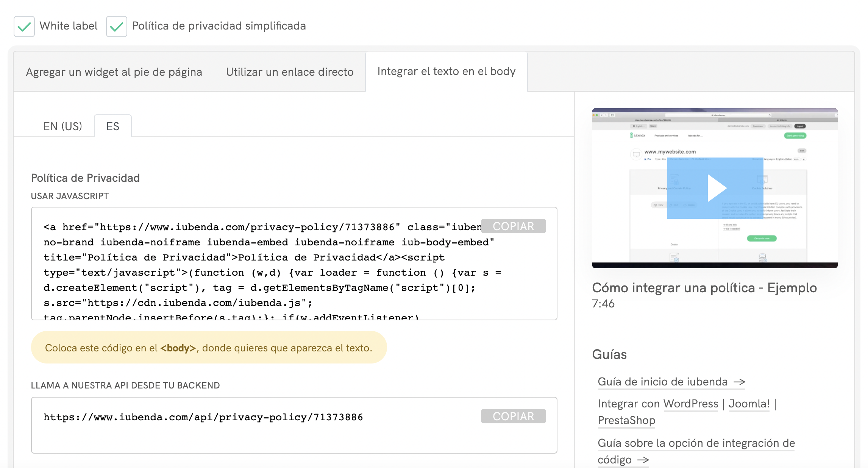Open the Joomla! integration guide
The width and height of the screenshot is (868, 468).
pyautogui.click(x=749, y=404)
